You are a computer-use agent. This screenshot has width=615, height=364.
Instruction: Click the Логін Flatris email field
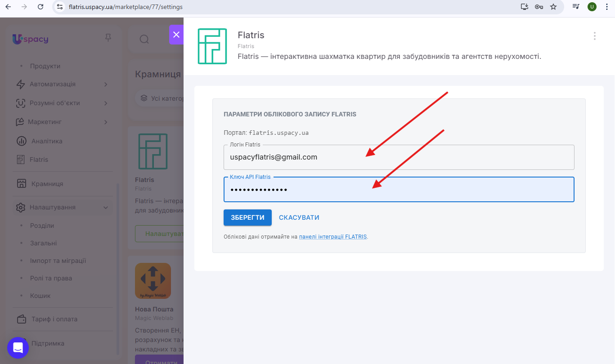(399, 157)
